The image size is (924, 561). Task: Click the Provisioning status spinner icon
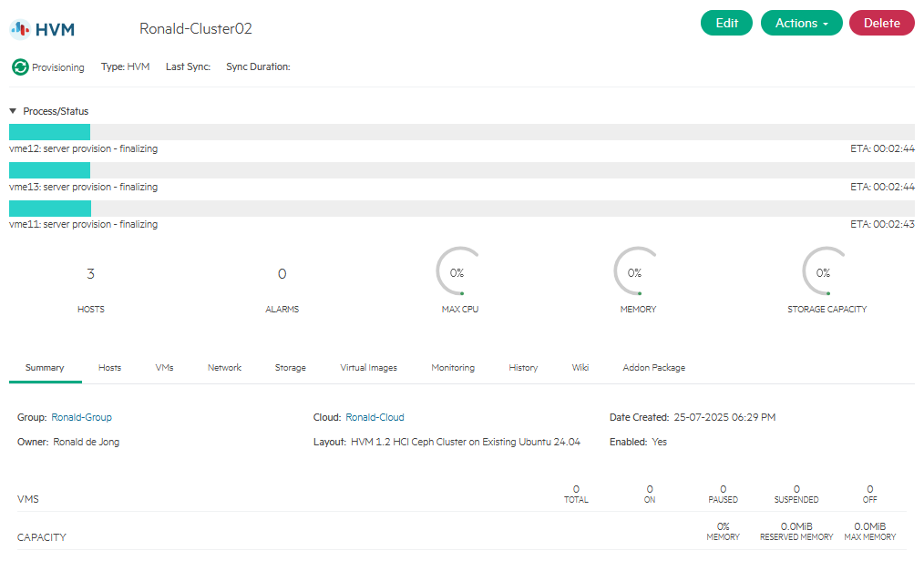point(20,67)
